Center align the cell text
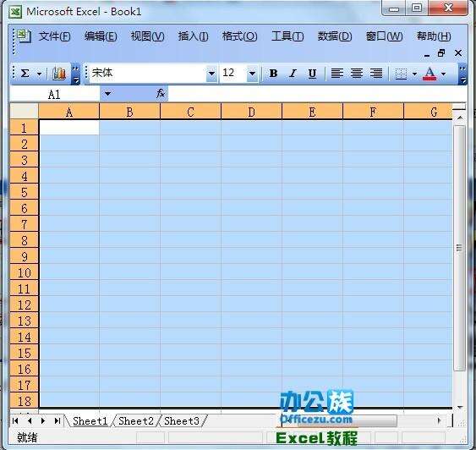476x450 pixels. (x=357, y=74)
